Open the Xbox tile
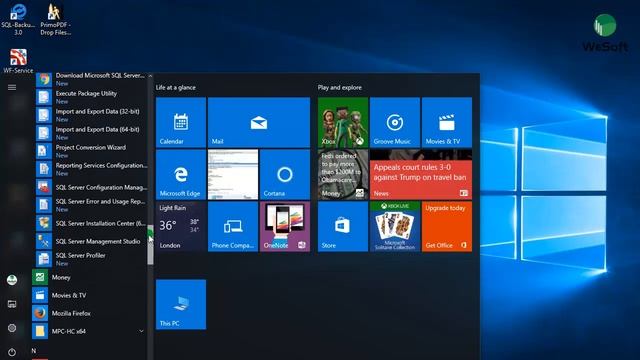Image resolution: width=640 pixels, height=360 pixels. tap(343, 122)
